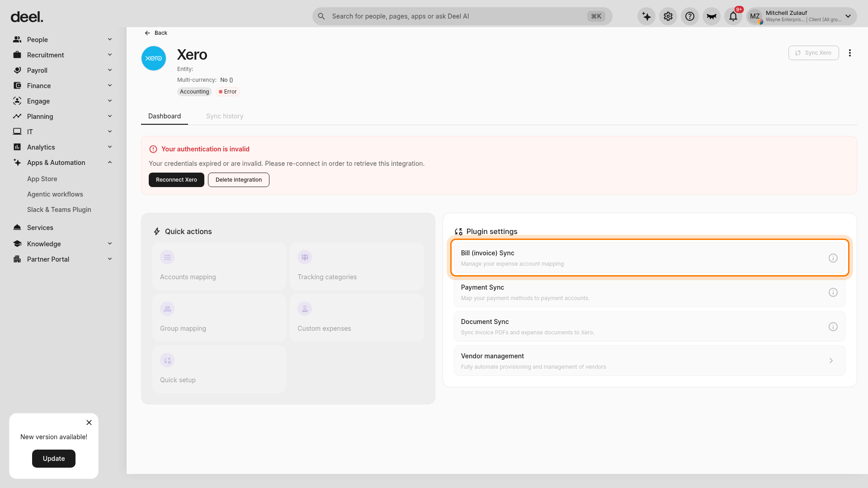
Task: Click the Knowledge graduation cap icon
Action: (17, 244)
